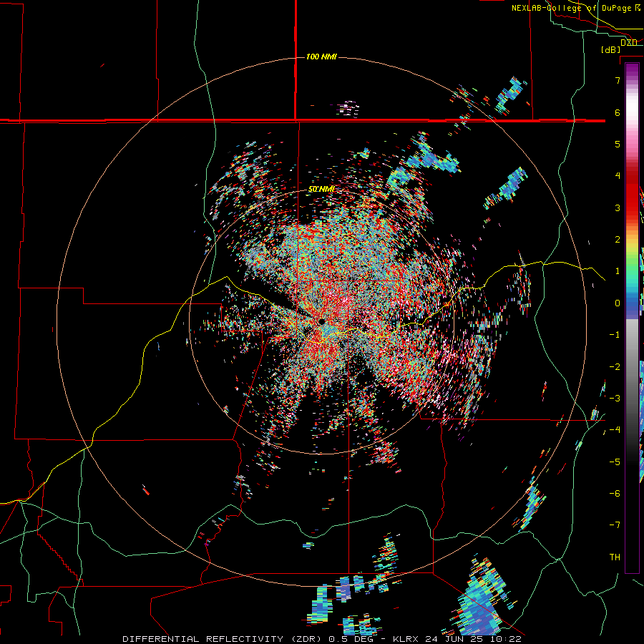The image size is (644, 644).
Task: Click the '[dB]' units label
Action: click(610, 49)
